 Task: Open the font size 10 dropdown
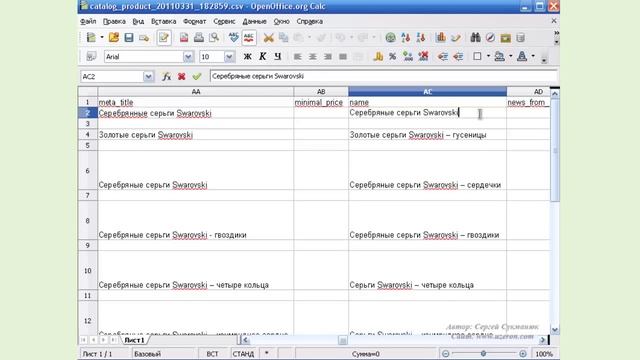click(229, 57)
